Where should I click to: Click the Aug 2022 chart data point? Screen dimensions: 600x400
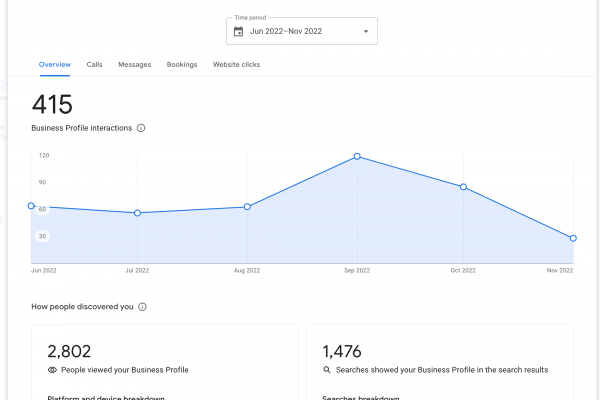pyautogui.click(x=247, y=207)
